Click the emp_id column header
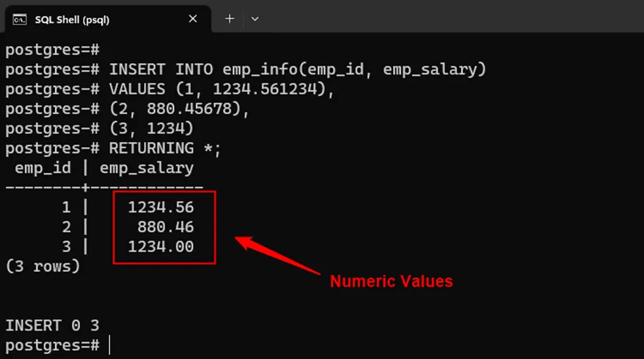 (42, 168)
